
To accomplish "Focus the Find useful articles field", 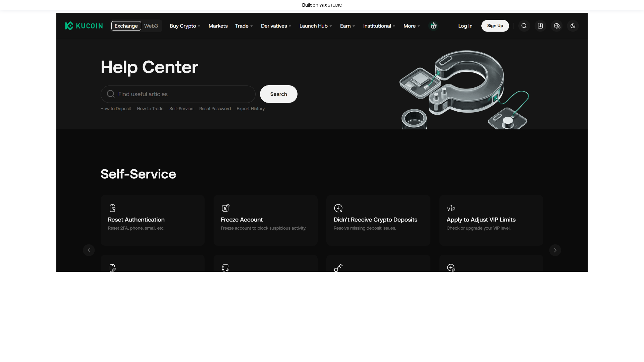I will (178, 94).
